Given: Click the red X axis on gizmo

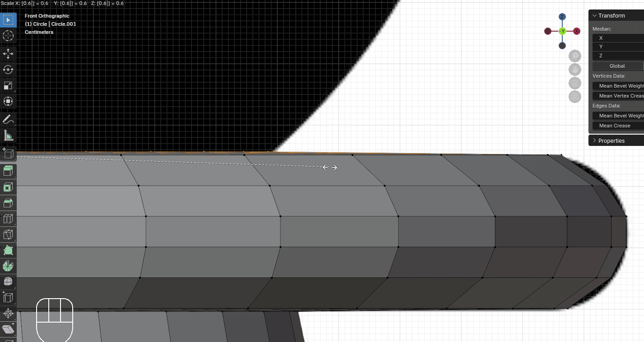Looking at the screenshot, I should [577, 31].
